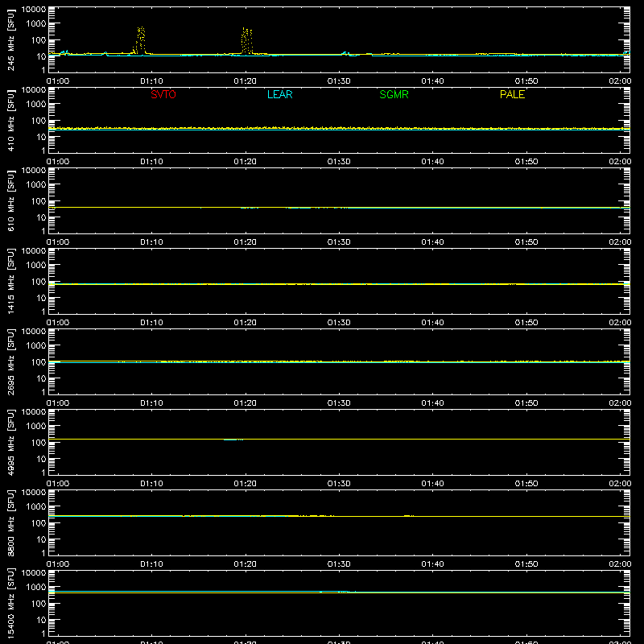Screen dimensions: 644x644
Task: Click the 10000 y-axis label of the 8800 MHz panel
Action: tap(34, 492)
